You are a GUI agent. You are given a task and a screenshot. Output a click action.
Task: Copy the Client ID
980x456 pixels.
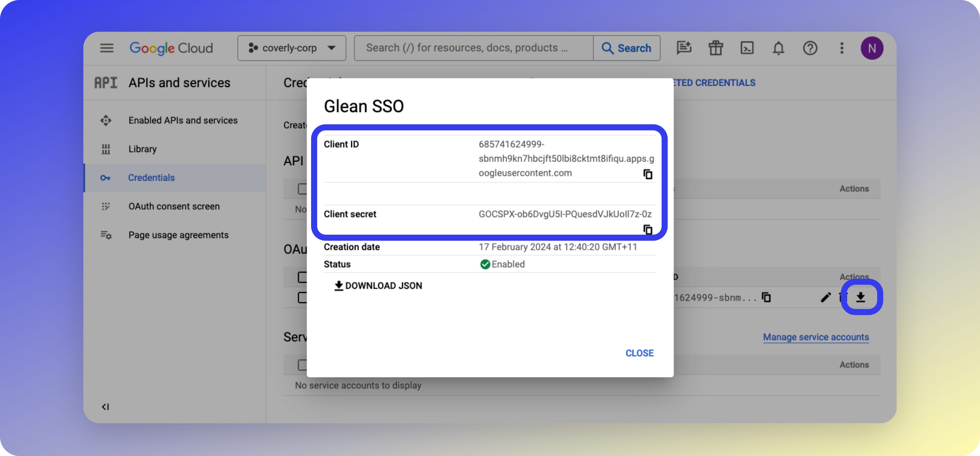click(647, 174)
